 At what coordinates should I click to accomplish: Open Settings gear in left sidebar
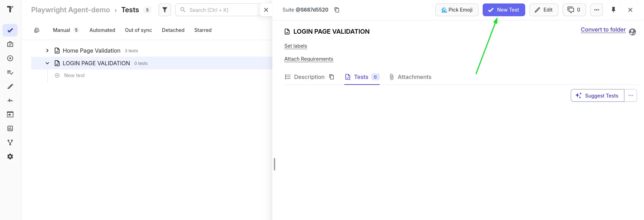pyautogui.click(x=10, y=156)
